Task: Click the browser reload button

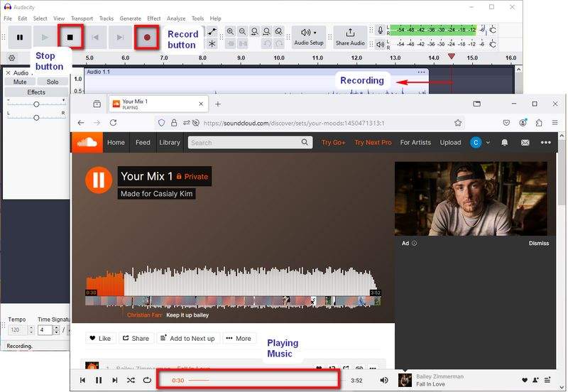Action: 113,123
